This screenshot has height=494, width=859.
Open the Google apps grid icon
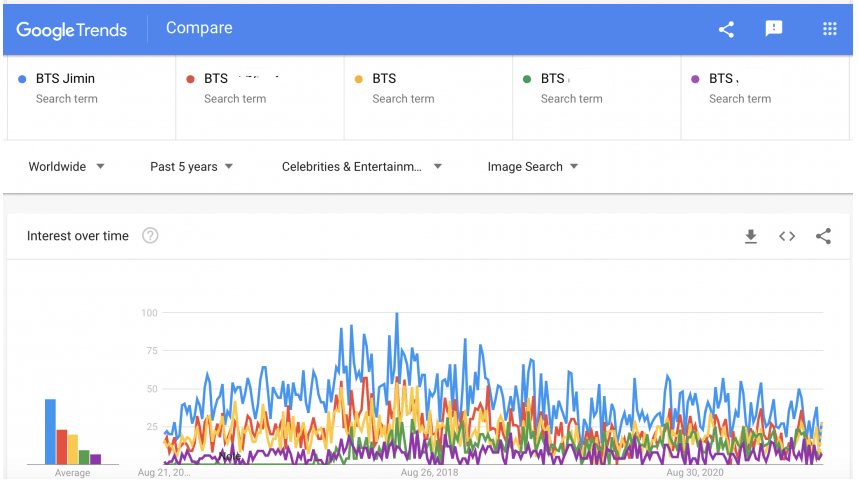tap(829, 28)
